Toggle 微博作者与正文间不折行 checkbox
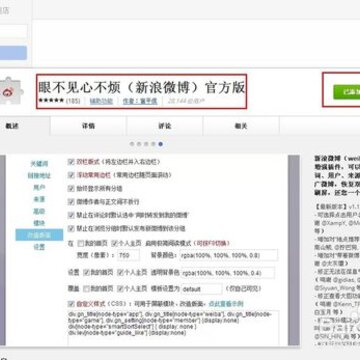This screenshot has height=360, width=360. point(71,202)
